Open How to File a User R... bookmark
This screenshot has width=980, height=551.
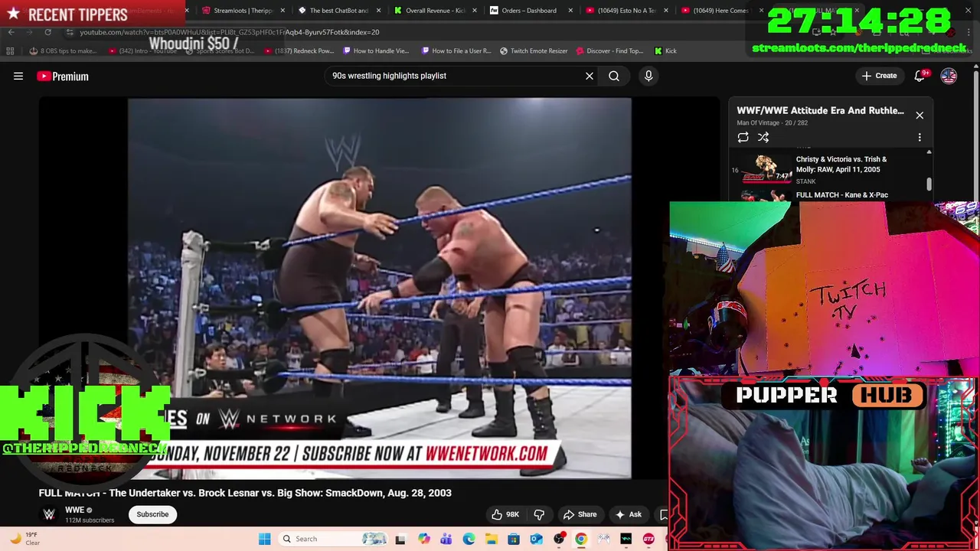pyautogui.click(x=456, y=51)
